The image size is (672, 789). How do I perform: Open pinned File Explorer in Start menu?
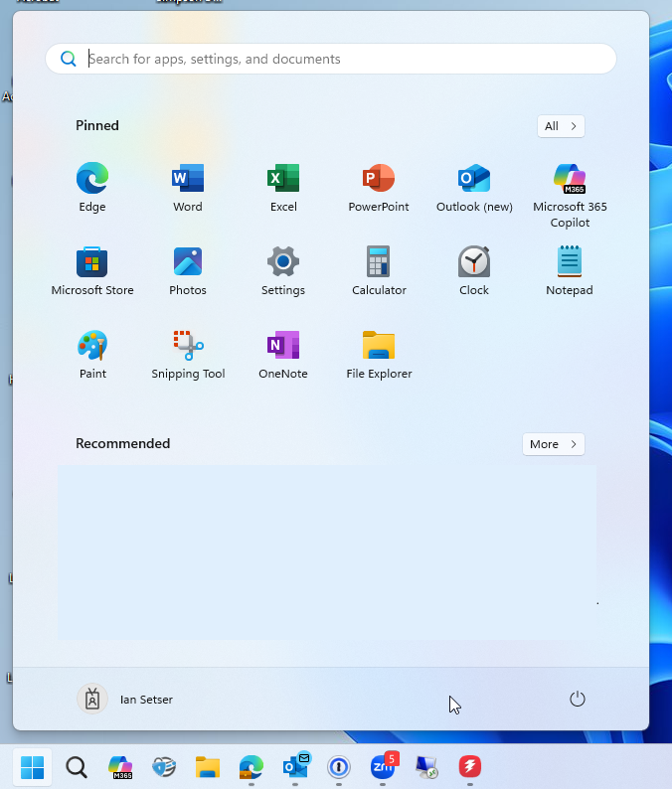379,354
